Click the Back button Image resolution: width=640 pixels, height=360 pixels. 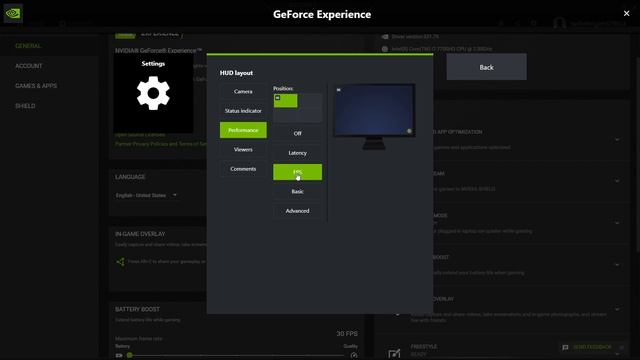point(487,67)
